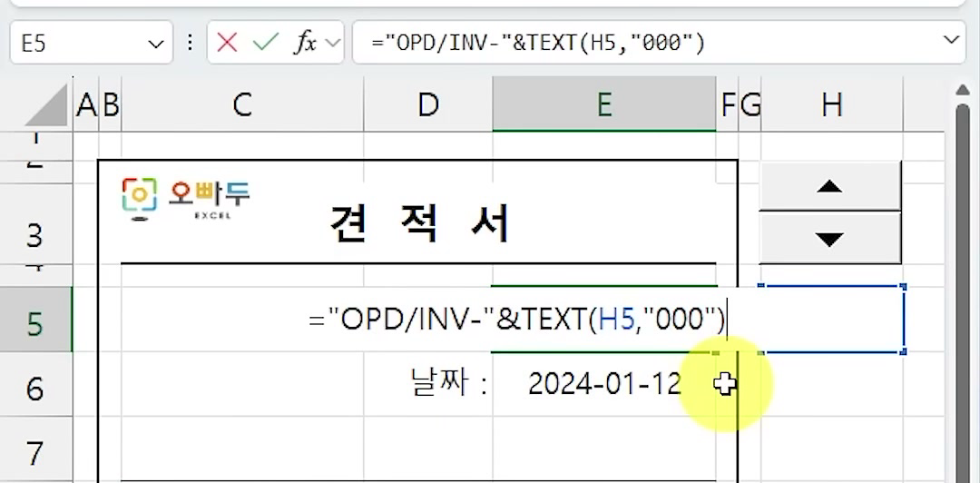Cancel the formula entry with the X icon

point(226,43)
